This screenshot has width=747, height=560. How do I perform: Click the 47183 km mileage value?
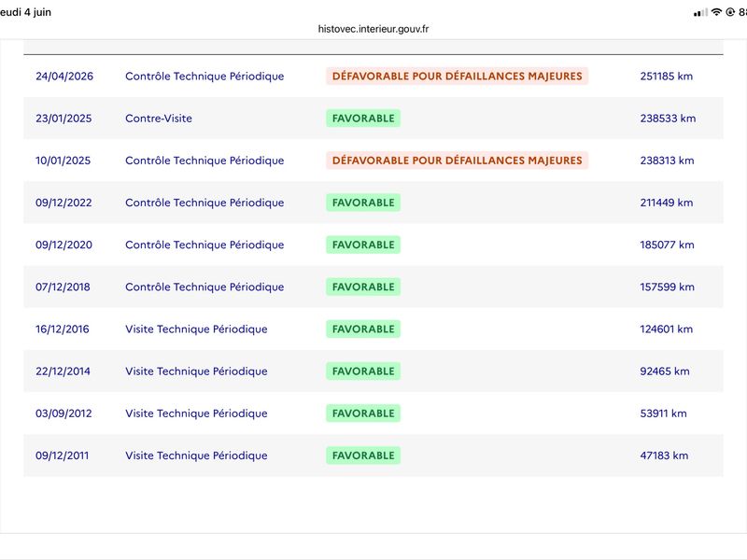pos(664,455)
